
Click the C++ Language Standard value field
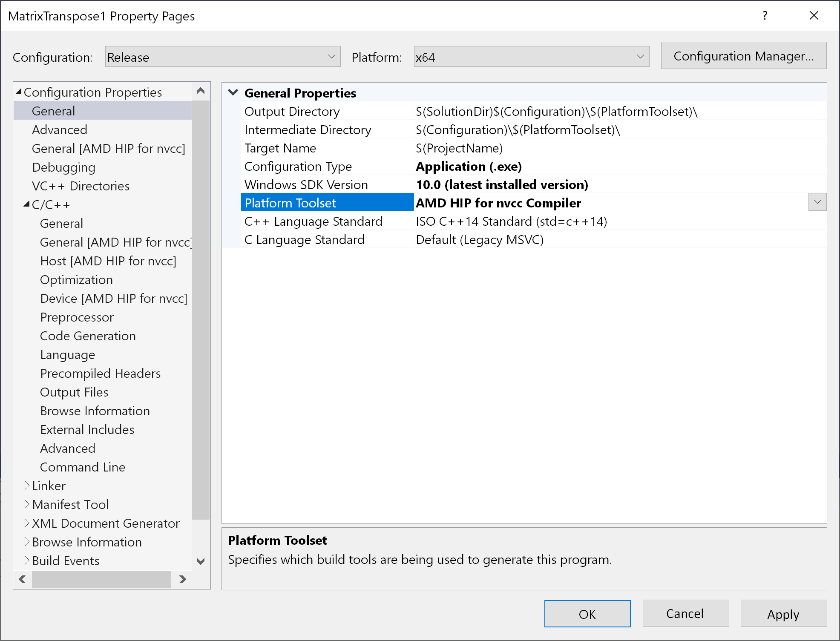pyautogui.click(x=511, y=221)
